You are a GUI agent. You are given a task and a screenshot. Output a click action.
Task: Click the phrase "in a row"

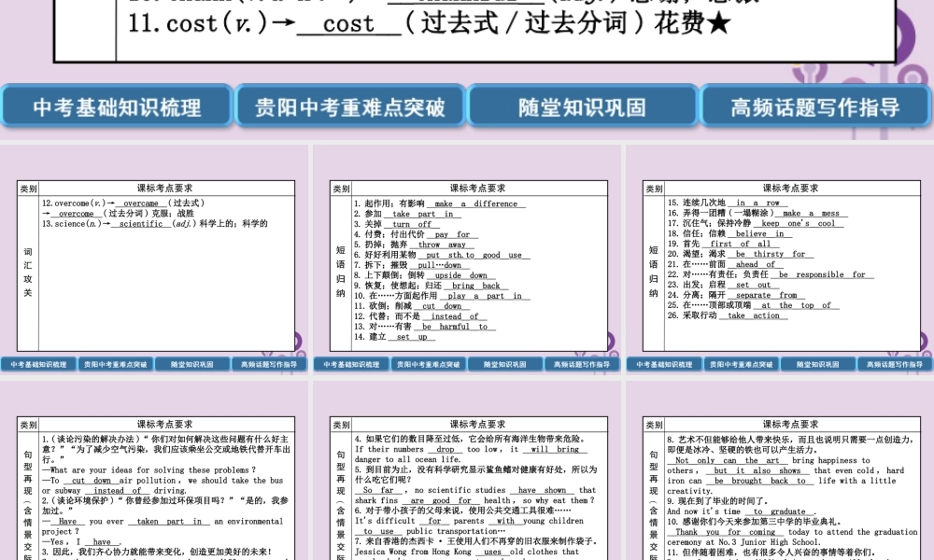[x=757, y=203]
